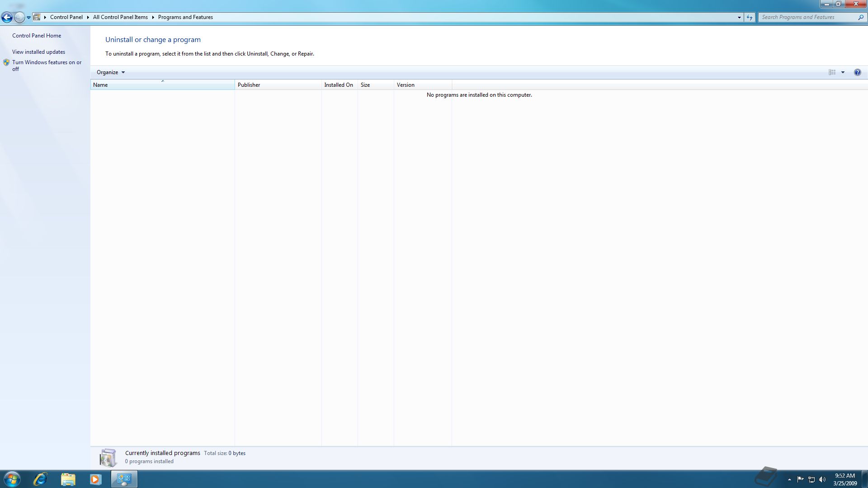Sort by the Name column header
868x488 pixels.
[163, 85]
